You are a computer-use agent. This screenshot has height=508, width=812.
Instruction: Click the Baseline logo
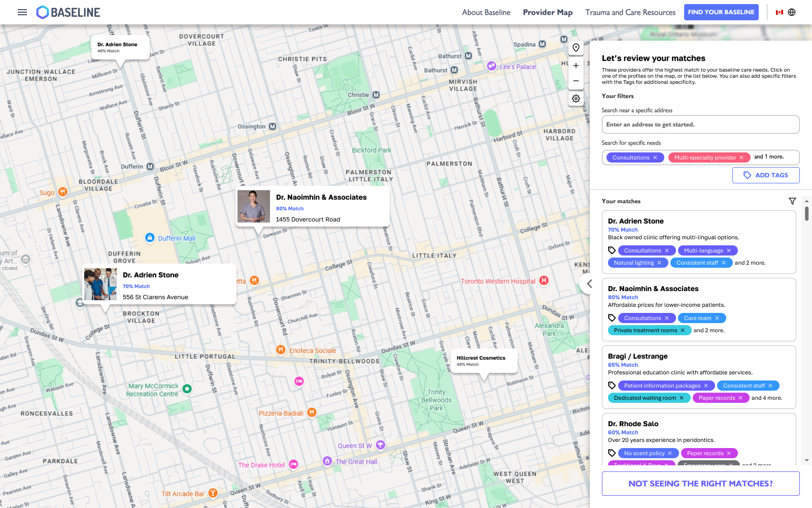[x=69, y=12]
